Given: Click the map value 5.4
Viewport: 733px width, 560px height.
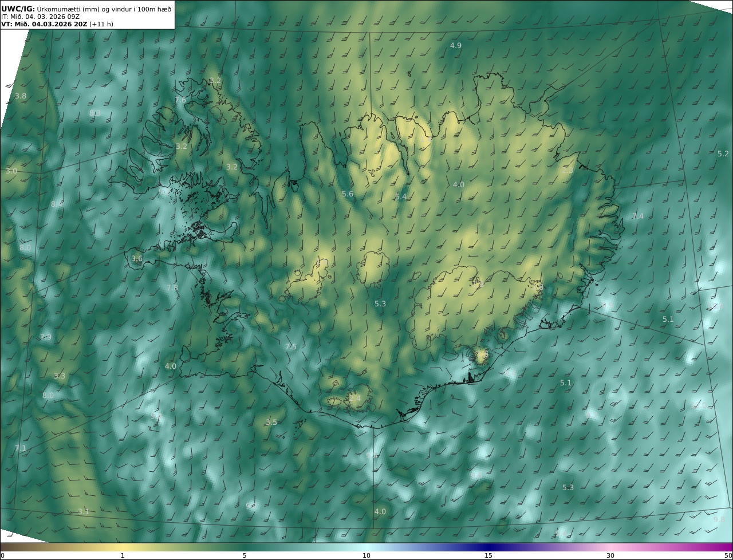Looking at the screenshot, I should point(401,196).
